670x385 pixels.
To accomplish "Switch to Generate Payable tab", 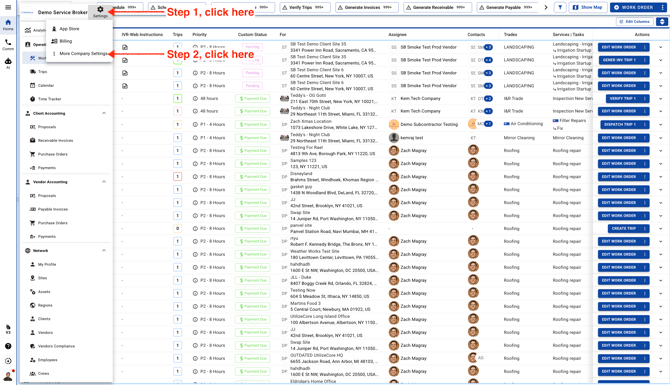I will click(508, 7).
